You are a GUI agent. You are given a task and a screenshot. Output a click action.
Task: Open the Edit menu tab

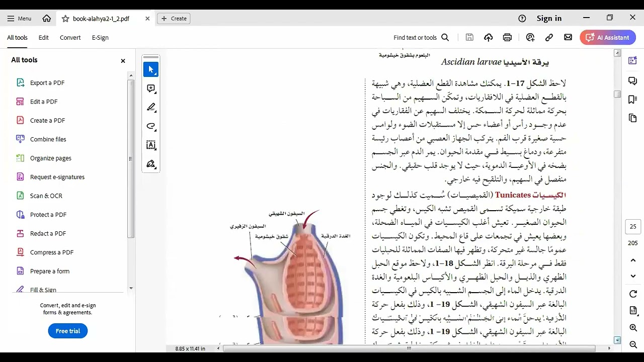[44, 38]
